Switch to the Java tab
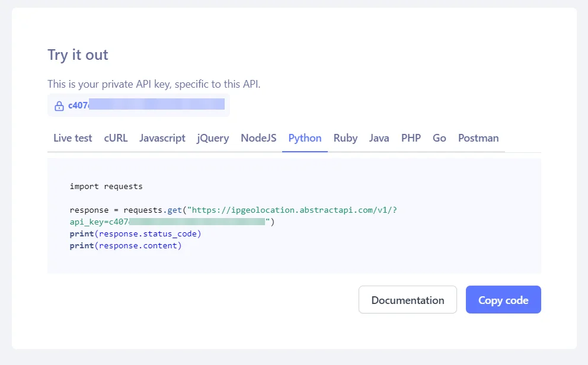 pyautogui.click(x=379, y=138)
